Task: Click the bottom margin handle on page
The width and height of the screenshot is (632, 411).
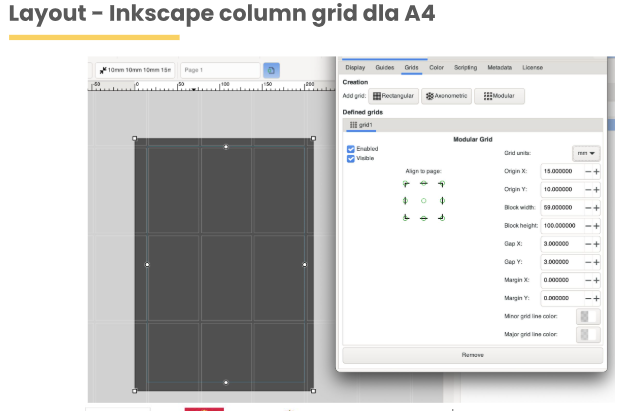Action: [x=226, y=383]
